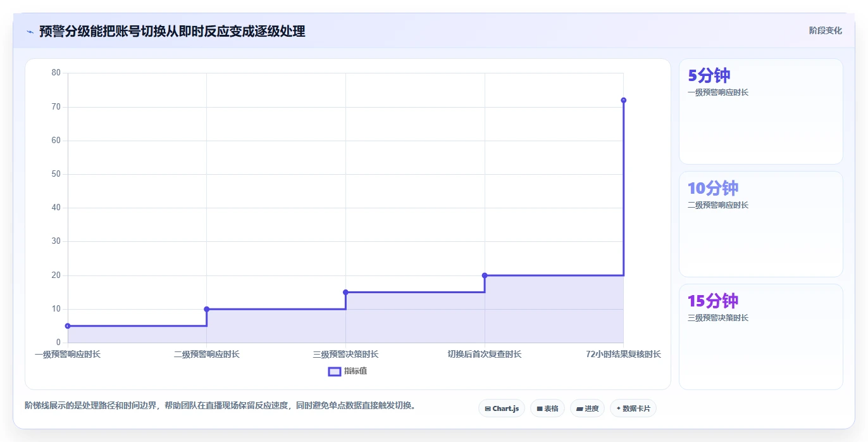The image size is (868, 442).
Task: Click the x-axis label 一级预警响应时长
Action: (x=68, y=355)
